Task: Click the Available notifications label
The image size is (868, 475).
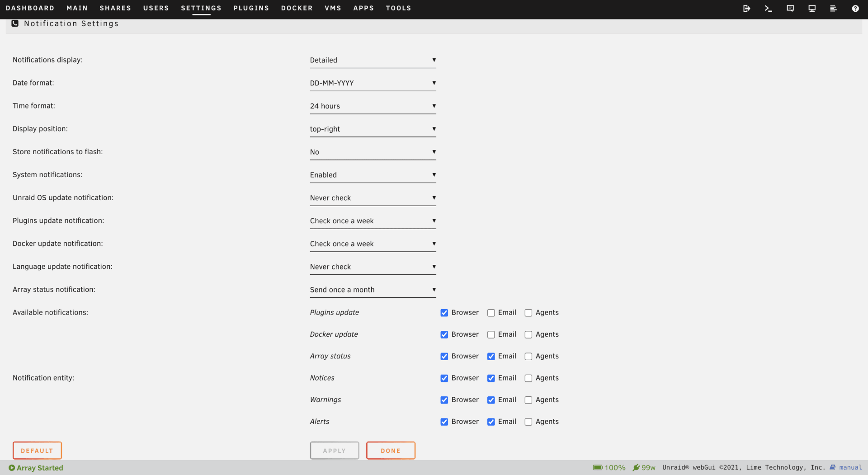Action: 50,312
